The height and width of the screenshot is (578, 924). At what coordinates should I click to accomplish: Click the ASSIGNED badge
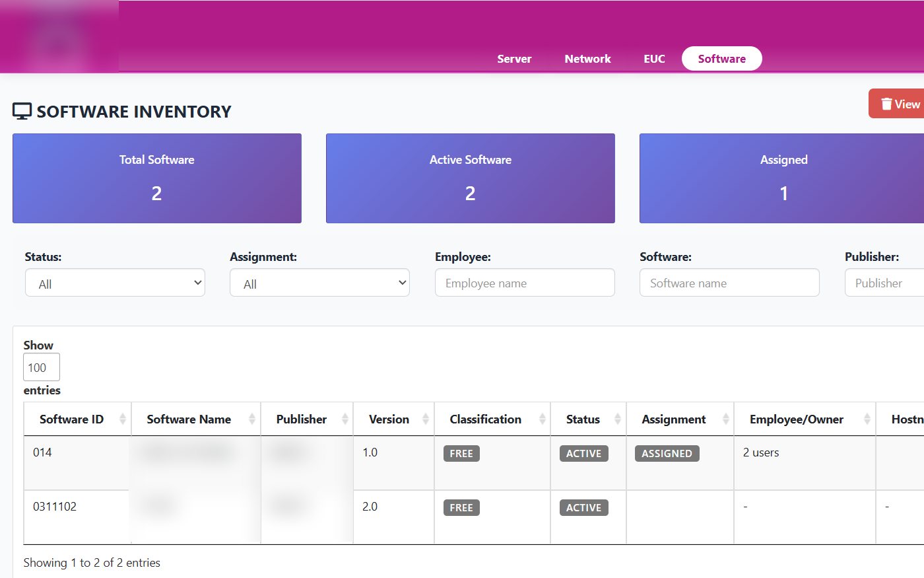tap(667, 454)
